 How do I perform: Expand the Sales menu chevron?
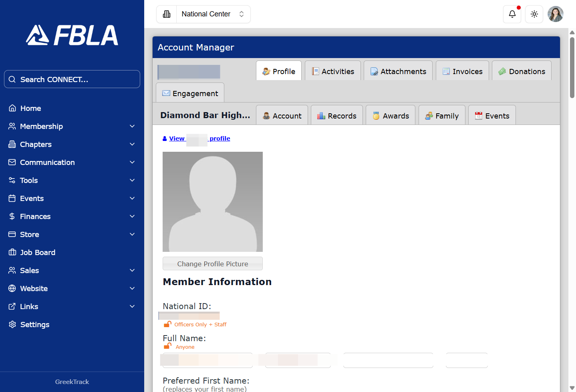132,270
